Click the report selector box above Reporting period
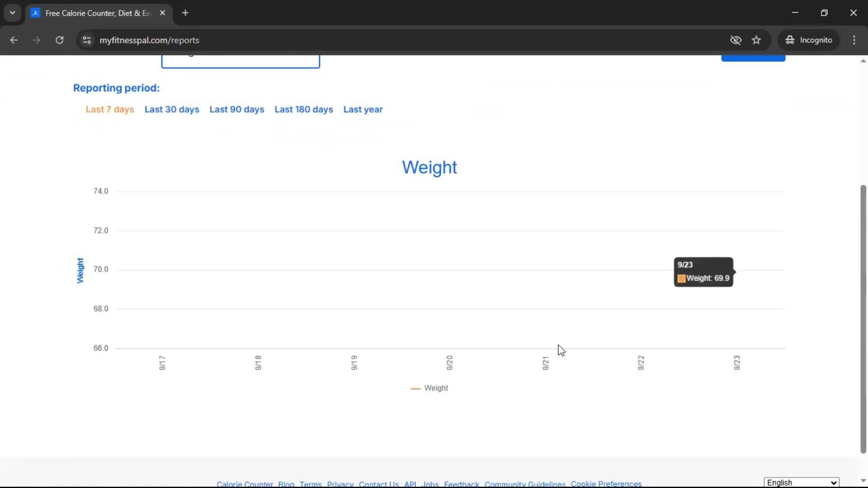This screenshot has width=868, height=488. (241, 61)
